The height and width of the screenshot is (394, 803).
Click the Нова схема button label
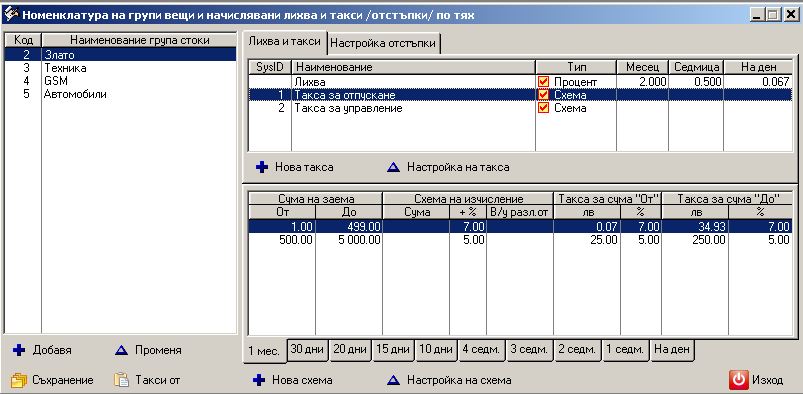coord(302,380)
